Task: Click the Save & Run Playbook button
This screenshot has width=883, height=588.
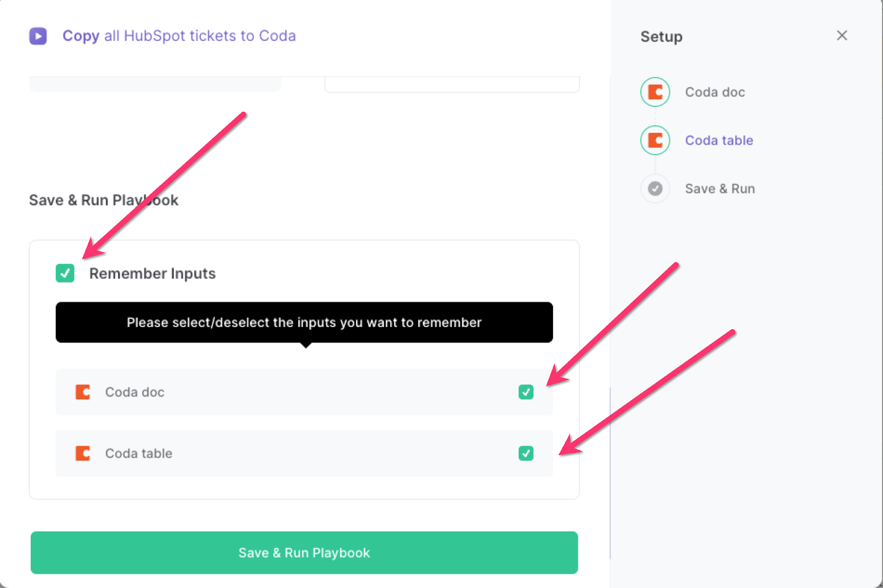Action: [304, 553]
